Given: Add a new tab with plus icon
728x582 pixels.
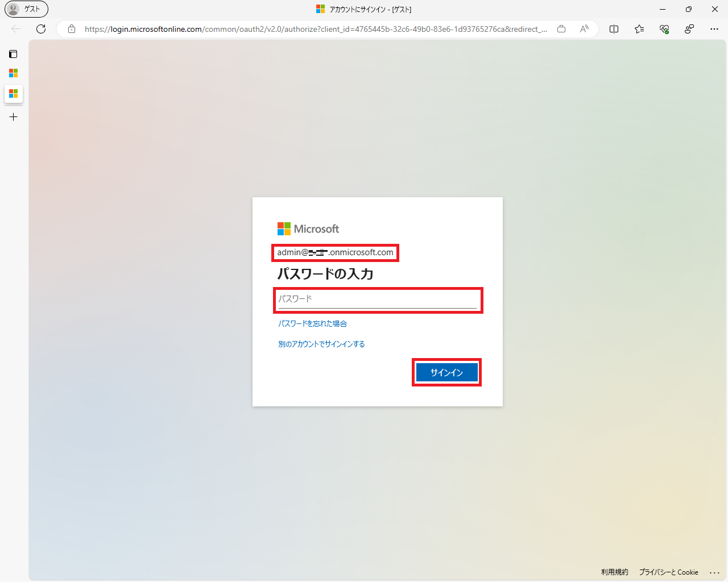Looking at the screenshot, I should 13,117.
